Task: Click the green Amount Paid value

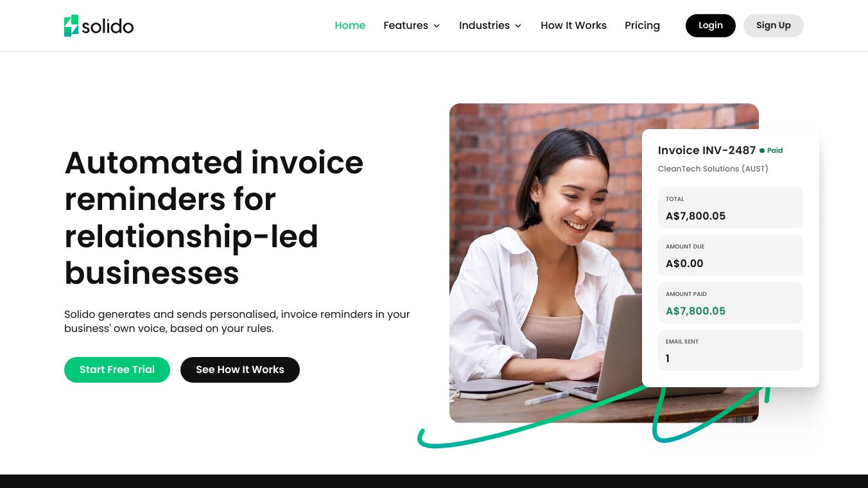Action: pos(695,311)
